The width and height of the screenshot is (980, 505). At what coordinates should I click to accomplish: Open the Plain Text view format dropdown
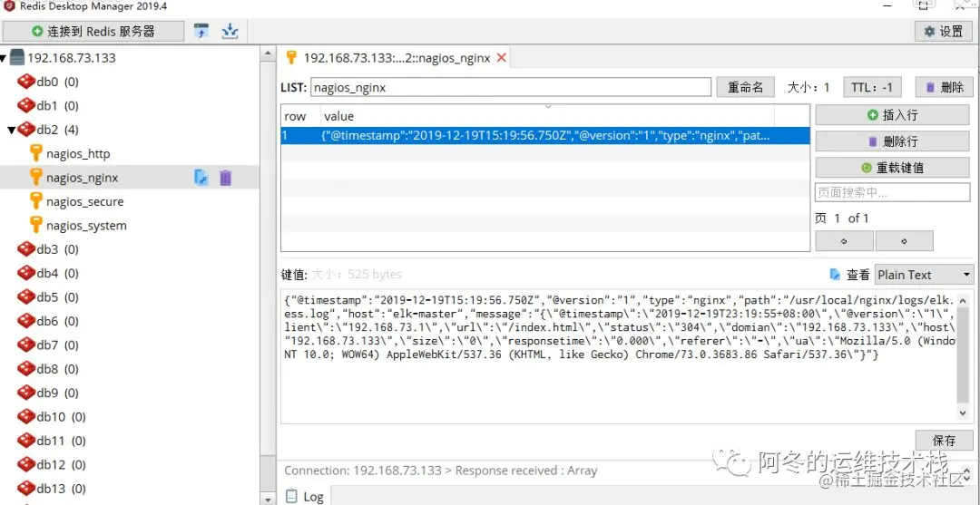(x=924, y=275)
